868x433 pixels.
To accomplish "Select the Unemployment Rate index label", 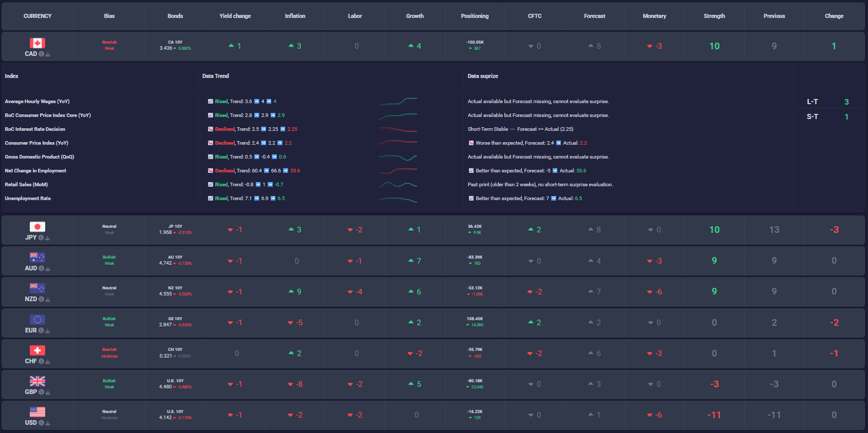I will pos(28,199).
